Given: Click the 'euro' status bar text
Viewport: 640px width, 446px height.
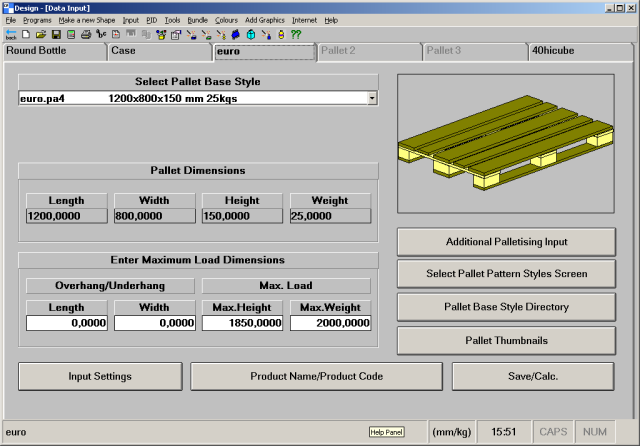Looking at the screenshot, I should [16, 432].
